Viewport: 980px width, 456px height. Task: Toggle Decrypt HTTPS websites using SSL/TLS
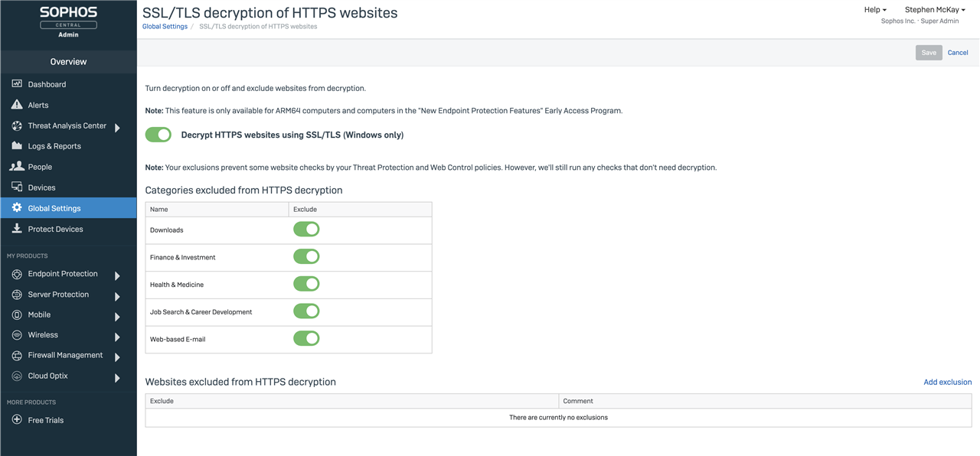158,135
